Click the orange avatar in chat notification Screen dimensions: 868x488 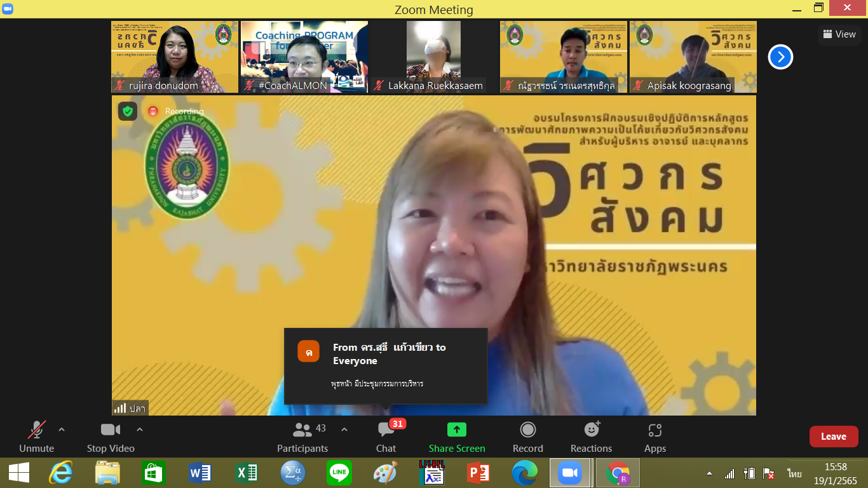coord(309,351)
